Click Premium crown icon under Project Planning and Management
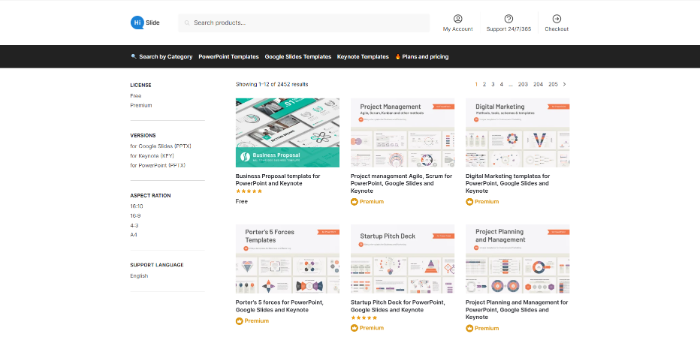Viewport: 700px width, 364px height. tap(469, 328)
